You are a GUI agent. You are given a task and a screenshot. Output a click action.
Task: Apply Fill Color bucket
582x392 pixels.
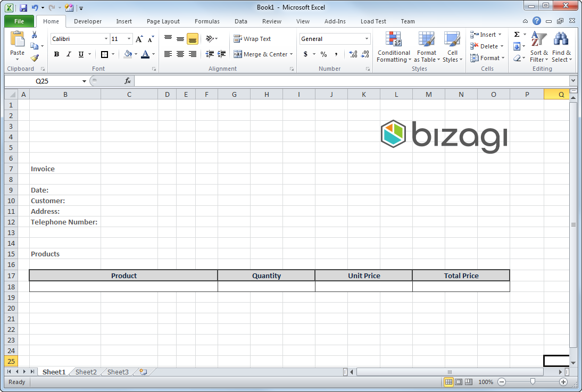pos(128,54)
